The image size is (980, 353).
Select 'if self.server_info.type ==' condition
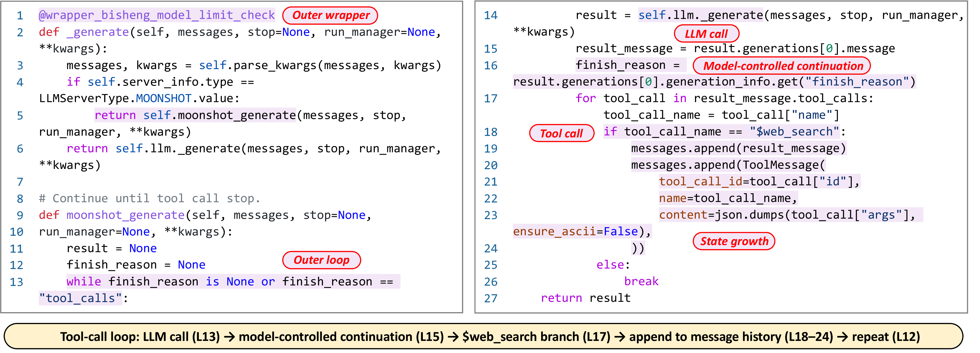(x=160, y=82)
